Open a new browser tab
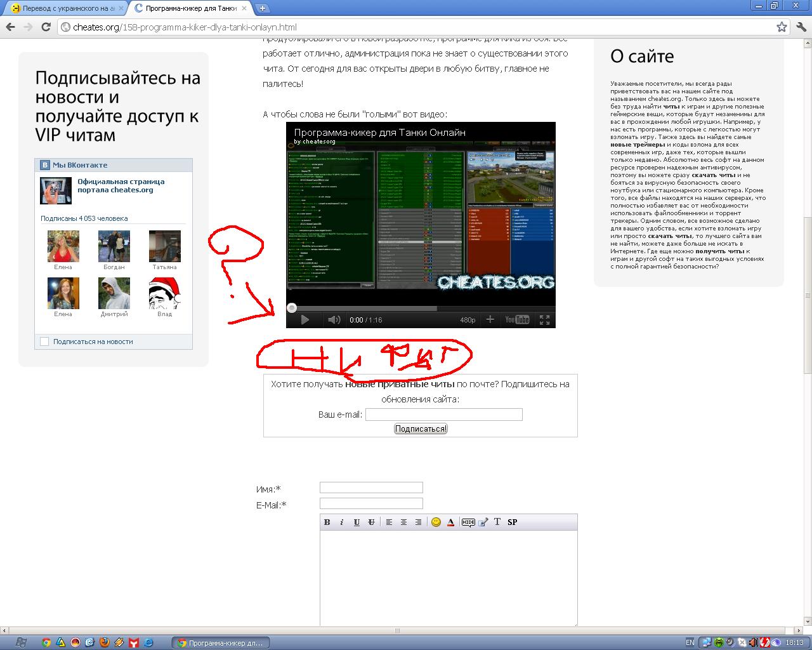 click(263, 8)
